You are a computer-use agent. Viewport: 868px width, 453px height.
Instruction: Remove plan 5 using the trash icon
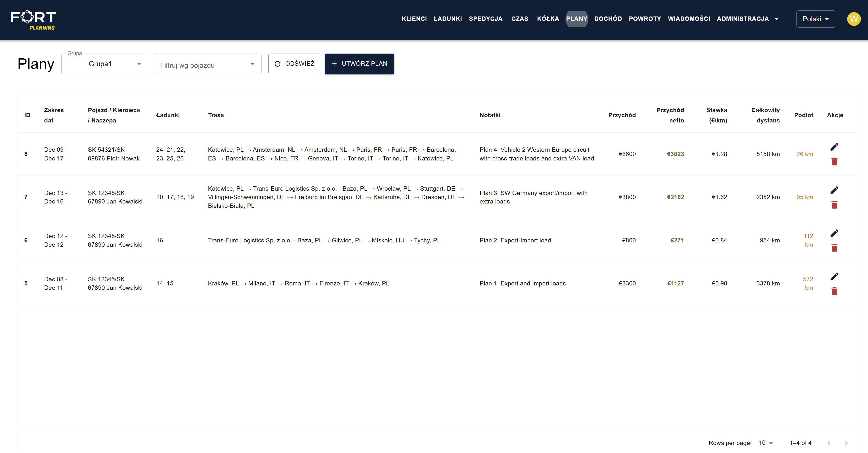834,291
